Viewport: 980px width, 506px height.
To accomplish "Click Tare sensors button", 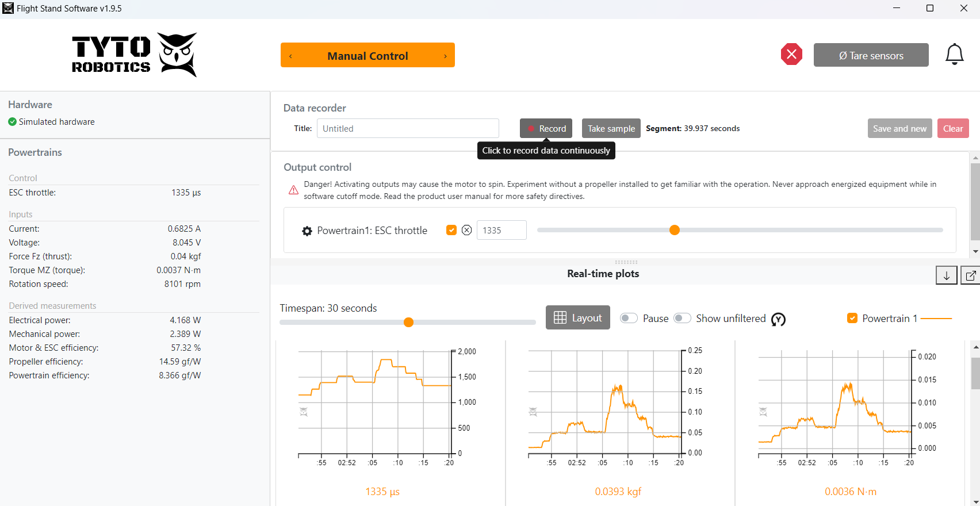I will click(871, 55).
